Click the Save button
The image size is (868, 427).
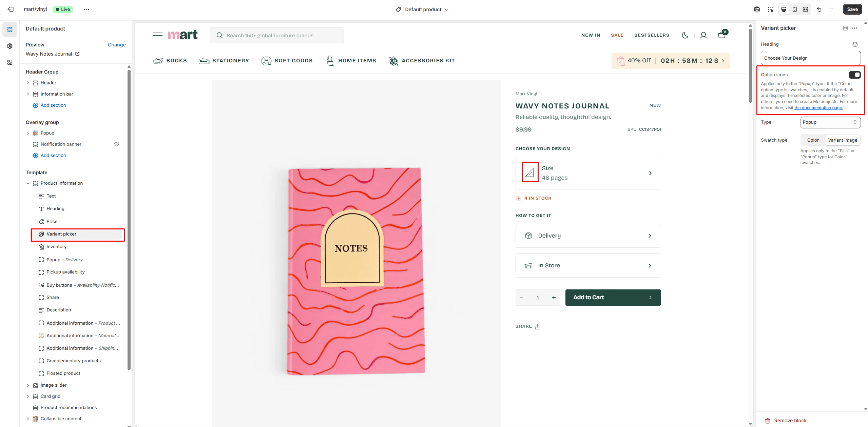coord(852,9)
